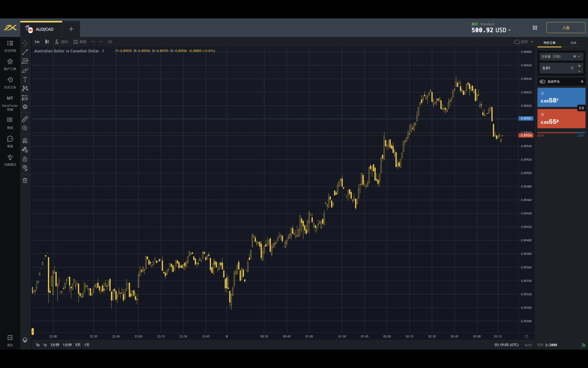Expand the 保存 save dropdown arrow
588x368 pixels.
(x=532, y=42)
